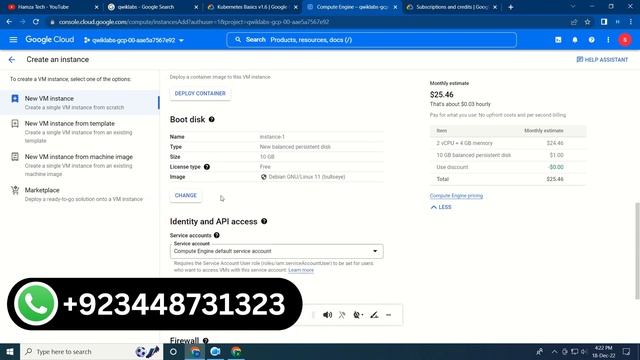
Task: Open the Learn more link
Action: click(x=301, y=270)
